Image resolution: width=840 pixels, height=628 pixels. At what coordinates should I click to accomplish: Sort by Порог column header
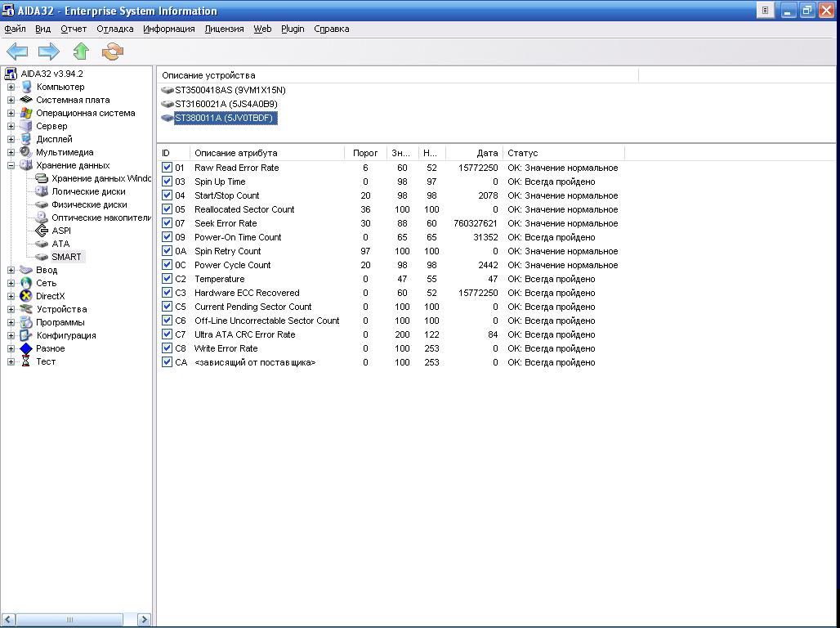pyautogui.click(x=365, y=153)
